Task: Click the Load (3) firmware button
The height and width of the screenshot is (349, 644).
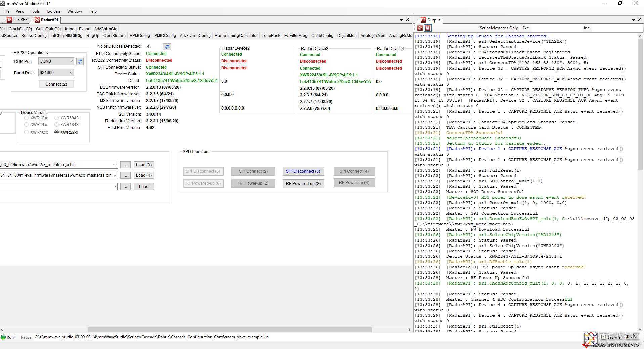Action: pyautogui.click(x=144, y=165)
